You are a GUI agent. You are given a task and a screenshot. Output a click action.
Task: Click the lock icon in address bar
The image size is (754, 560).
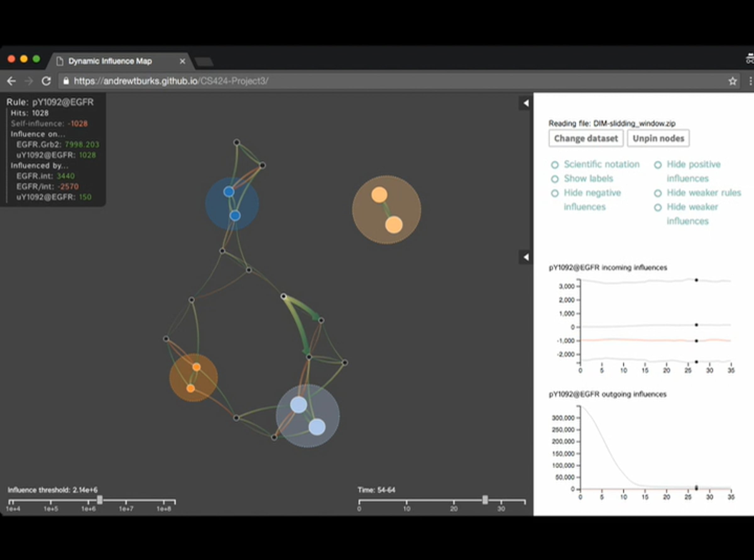pyautogui.click(x=66, y=81)
